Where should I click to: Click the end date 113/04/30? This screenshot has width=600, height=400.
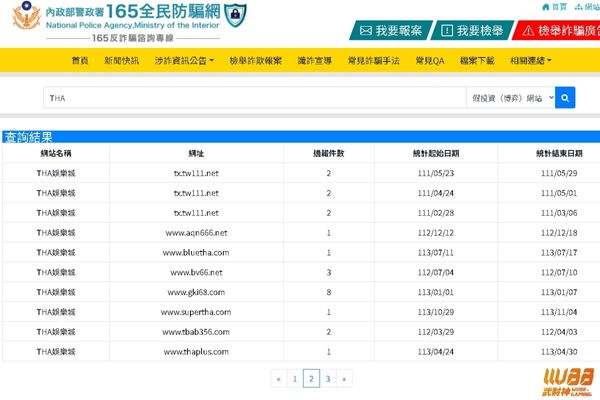tap(559, 352)
